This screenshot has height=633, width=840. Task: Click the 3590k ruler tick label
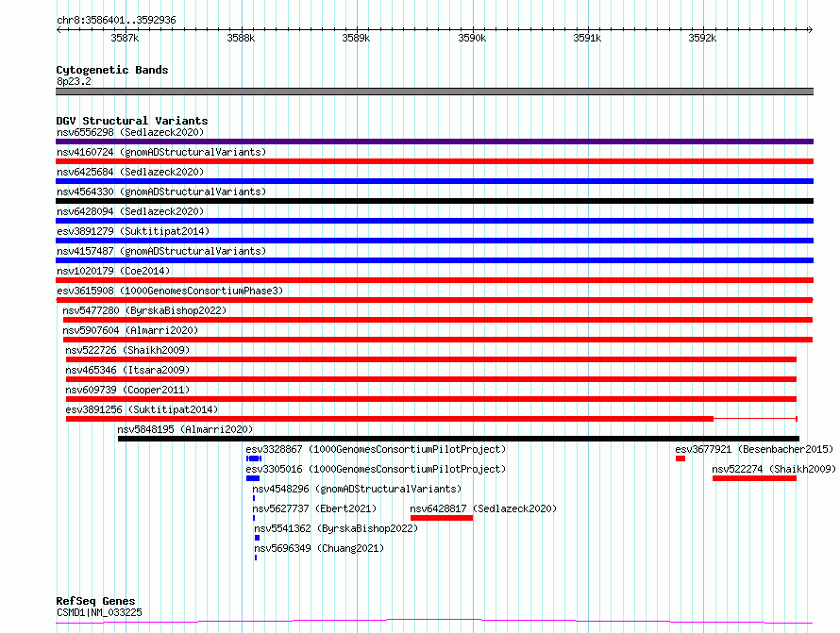472,38
